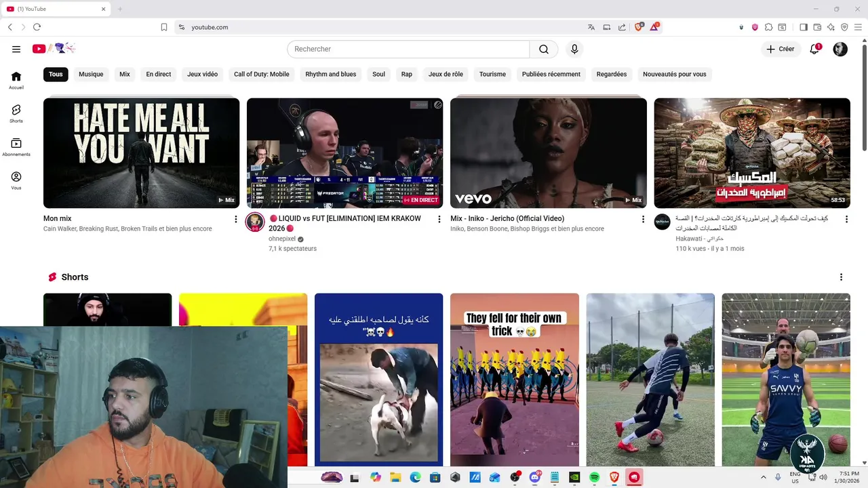Open Brave Rewards triangle icon
Viewport: 868px width, 488px height.
654,27
